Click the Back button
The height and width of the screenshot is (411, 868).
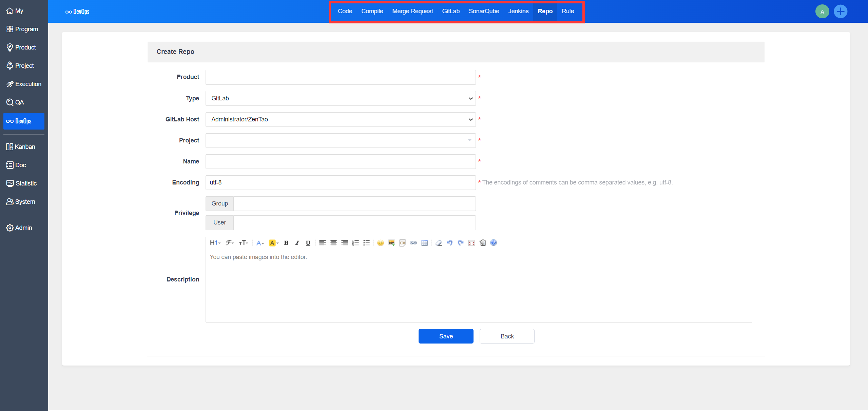tap(507, 336)
